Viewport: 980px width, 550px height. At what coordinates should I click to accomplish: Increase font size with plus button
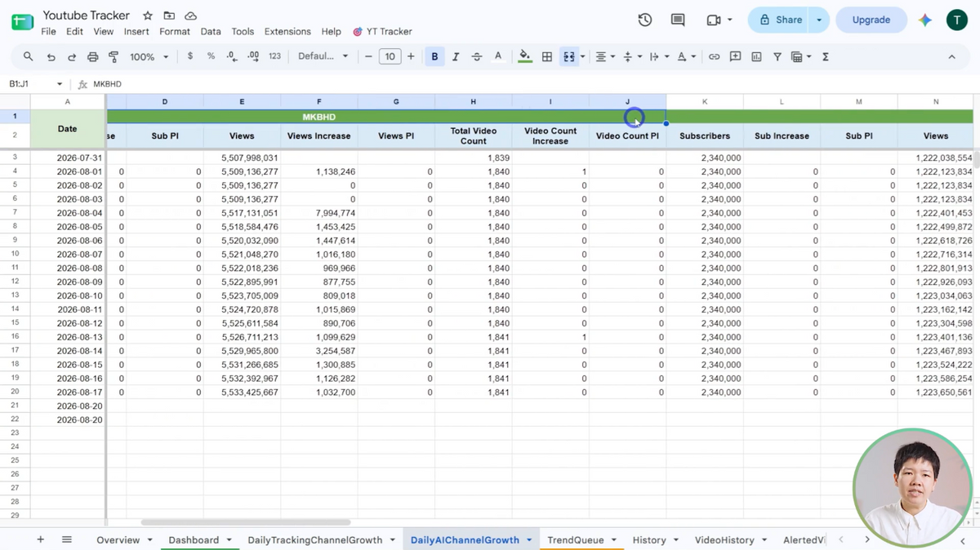pyautogui.click(x=411, y=56)
